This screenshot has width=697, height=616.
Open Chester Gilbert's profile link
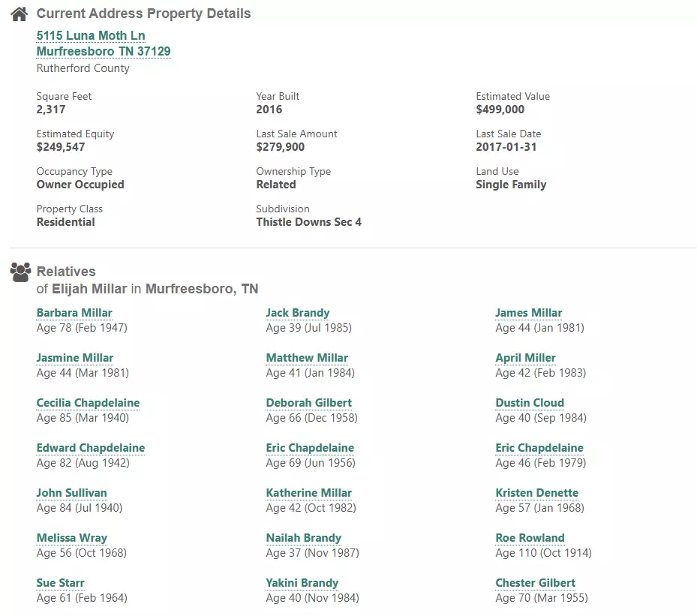coord(535,583)
